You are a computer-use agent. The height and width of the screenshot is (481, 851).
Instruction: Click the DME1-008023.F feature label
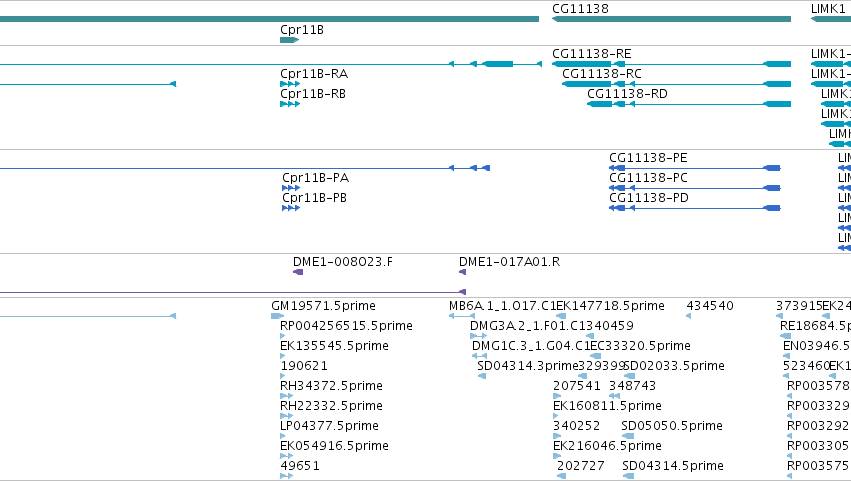coord(342,262)
